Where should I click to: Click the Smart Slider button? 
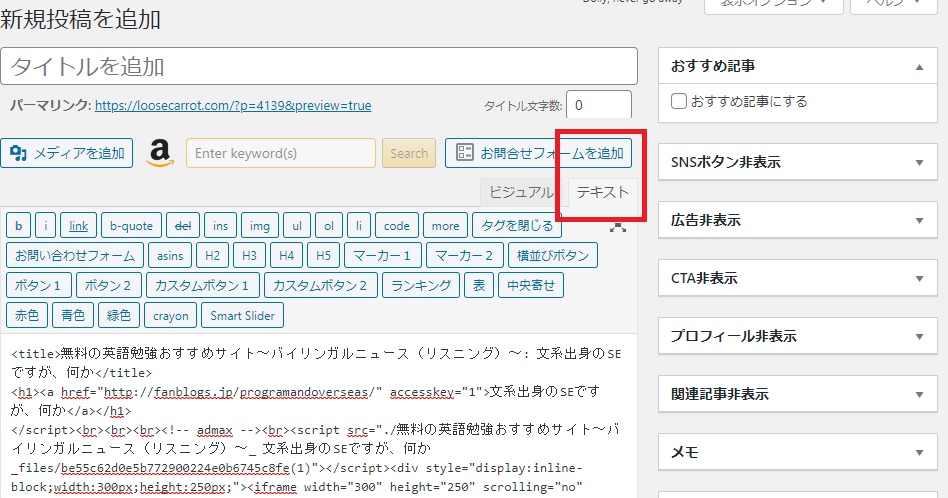pyautogui.click(x=242, y=315)
